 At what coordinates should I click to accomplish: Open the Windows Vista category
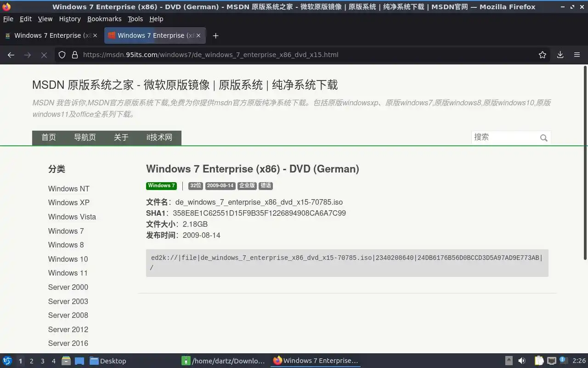click(72, 217)
